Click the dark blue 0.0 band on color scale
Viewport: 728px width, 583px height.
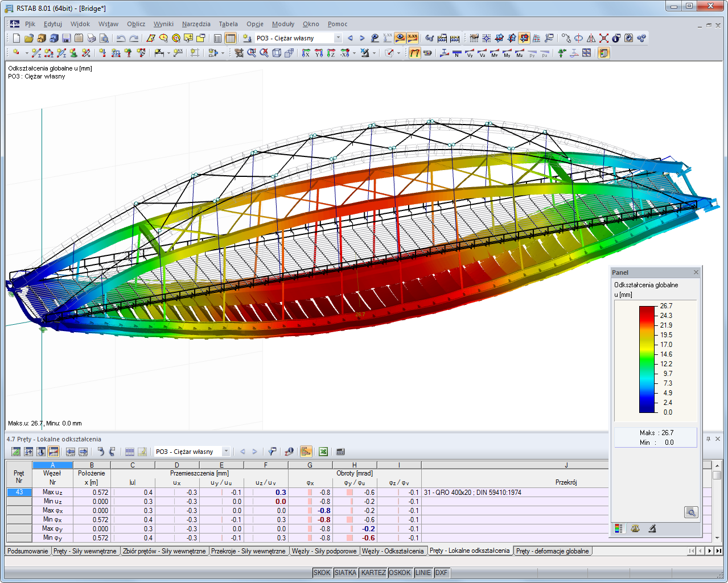click(648, 408)
